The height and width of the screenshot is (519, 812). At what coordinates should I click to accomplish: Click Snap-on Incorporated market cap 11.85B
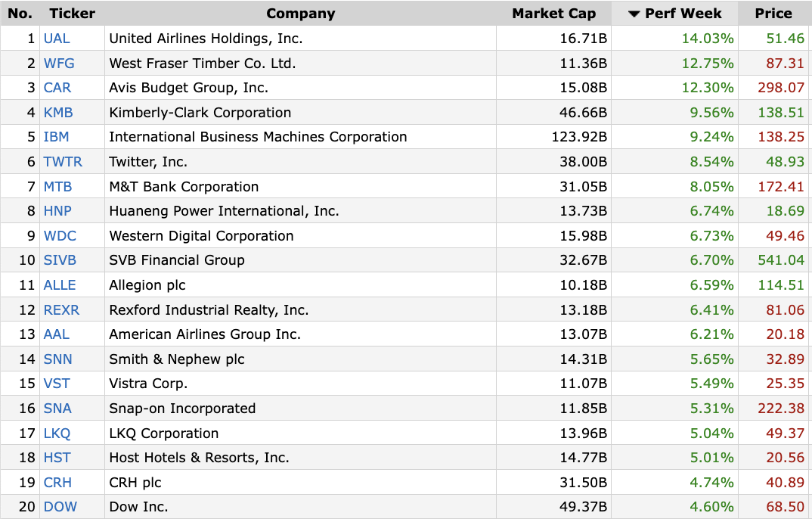583,408
